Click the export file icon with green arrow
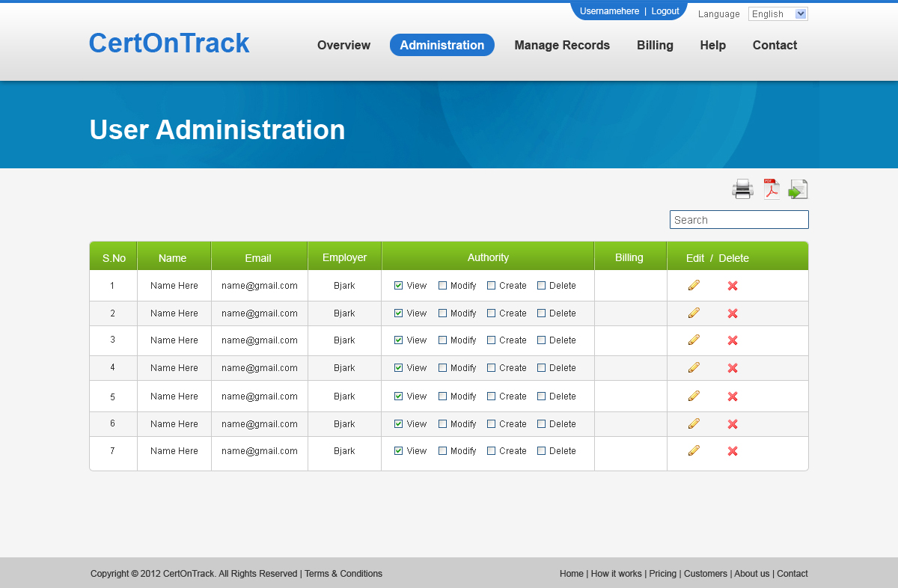 coord(798,189)
